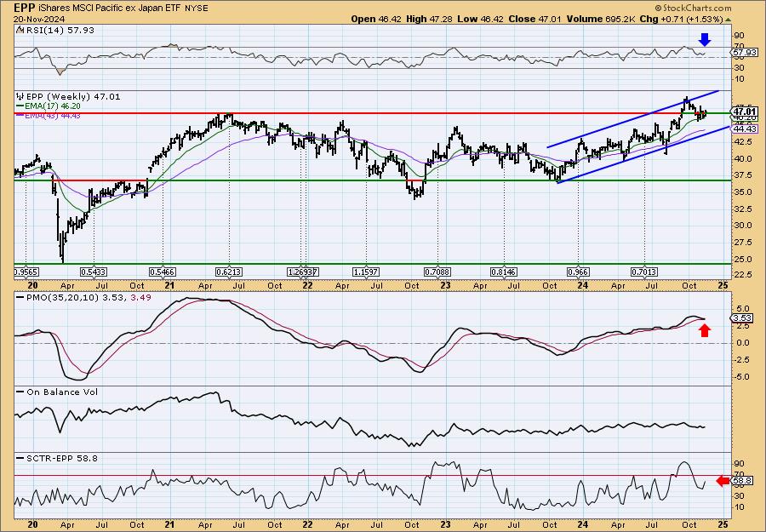Click the -5.0 PMO axis label
766x532 pixels.
741,376
